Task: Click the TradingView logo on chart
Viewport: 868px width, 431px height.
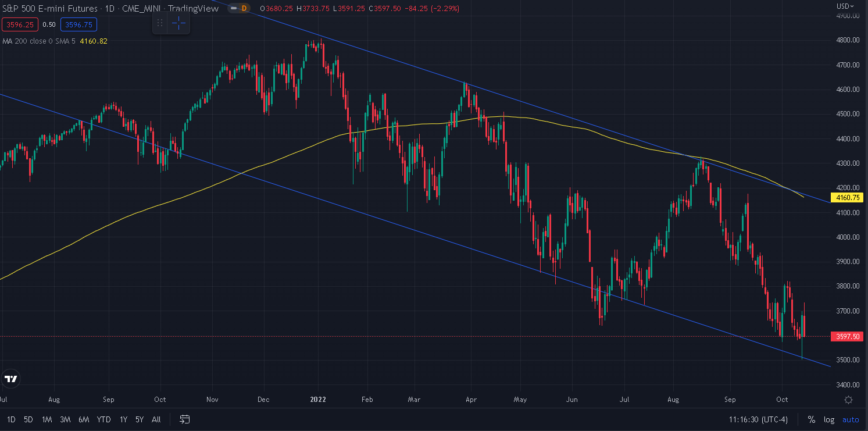Action: (x=10, y=379)
